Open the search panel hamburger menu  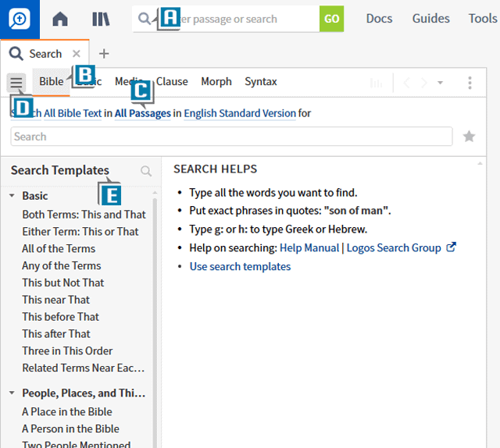[x=16, y=82]
